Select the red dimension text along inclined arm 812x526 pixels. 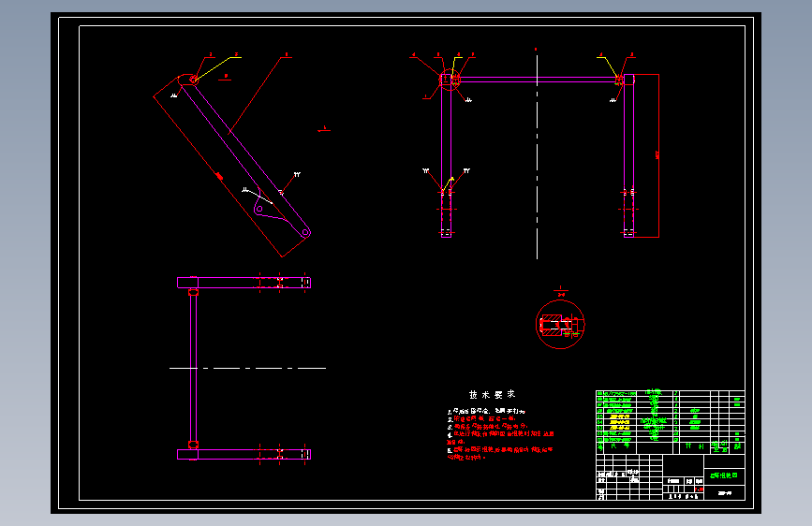(x=219, y=177)
